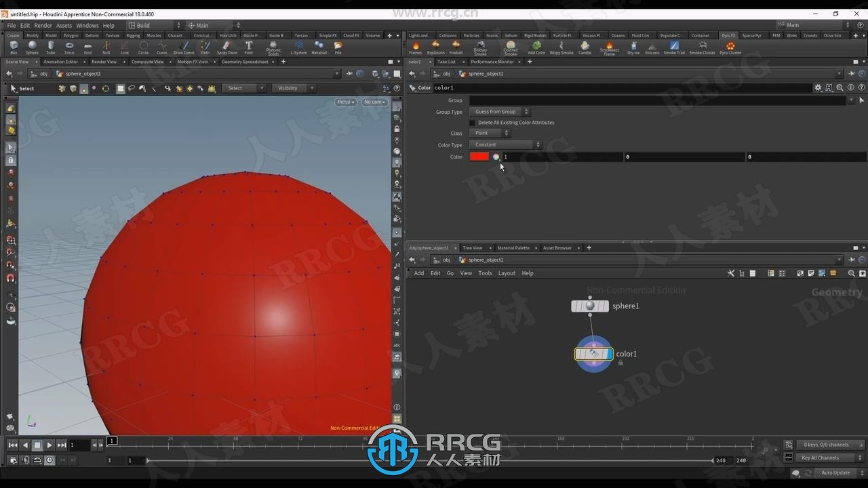Switch to the Render View tab
Image resolution: width=868 pixels, height=488 pixels.
click(104, 62)
